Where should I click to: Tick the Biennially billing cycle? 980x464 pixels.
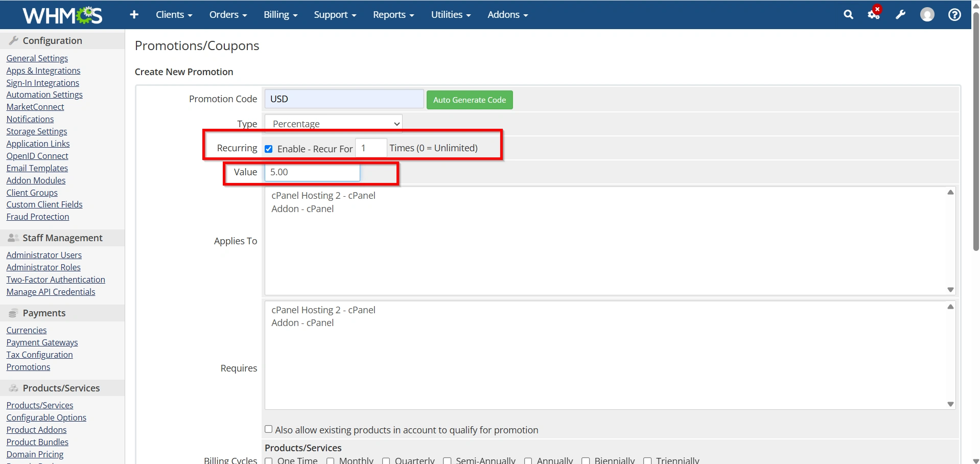tap(586, 461)
